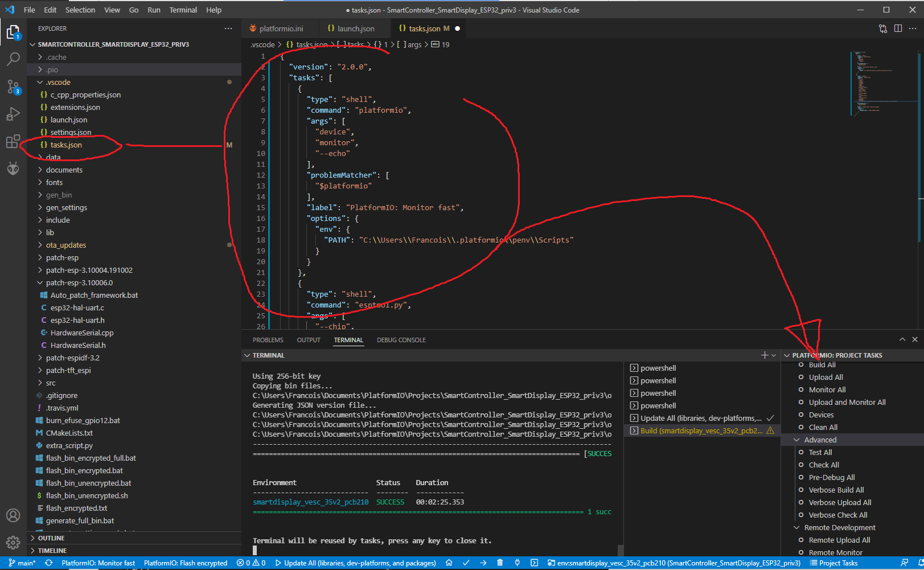Switch to the DEBUG CONSOLE tab

pyautogui.click(x=401, y=340)
